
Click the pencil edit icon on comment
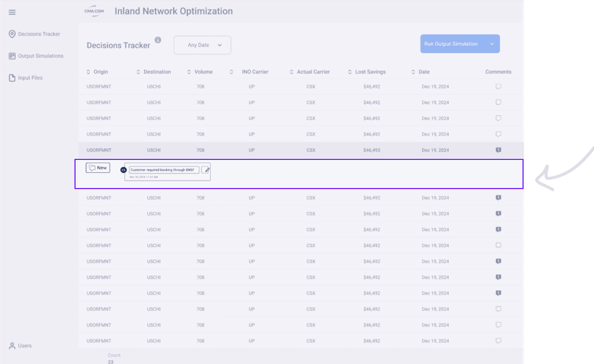pos(206,170)
